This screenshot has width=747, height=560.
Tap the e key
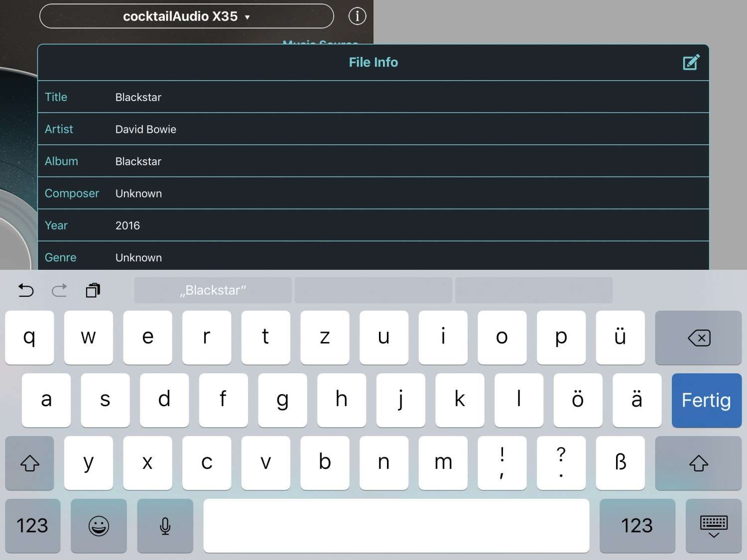pos(147,337)
